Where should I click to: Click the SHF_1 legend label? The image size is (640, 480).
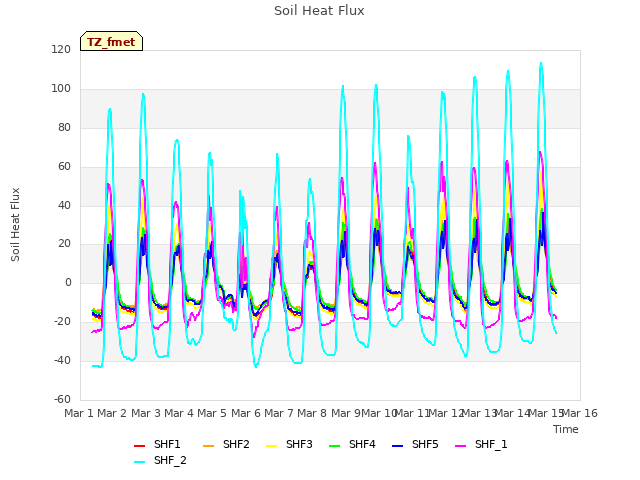click(491, 444)
